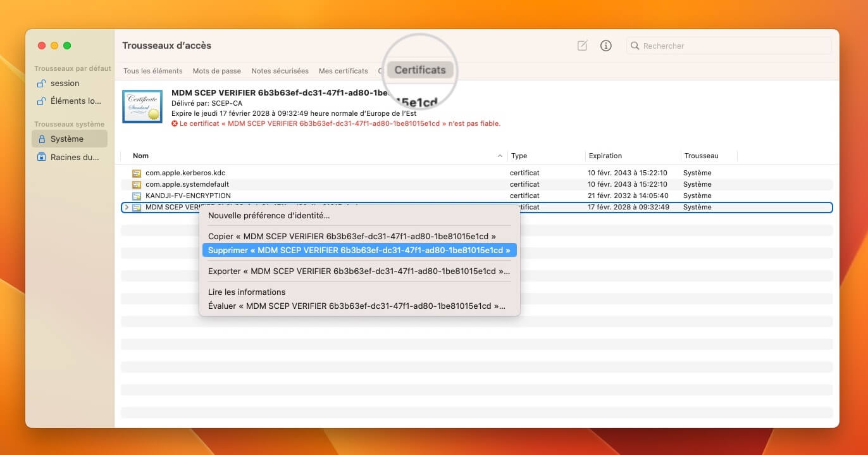
Task: Choose Supprimer MDM SCEP VERIFIER menu item
Action: [x=359, y=250]
